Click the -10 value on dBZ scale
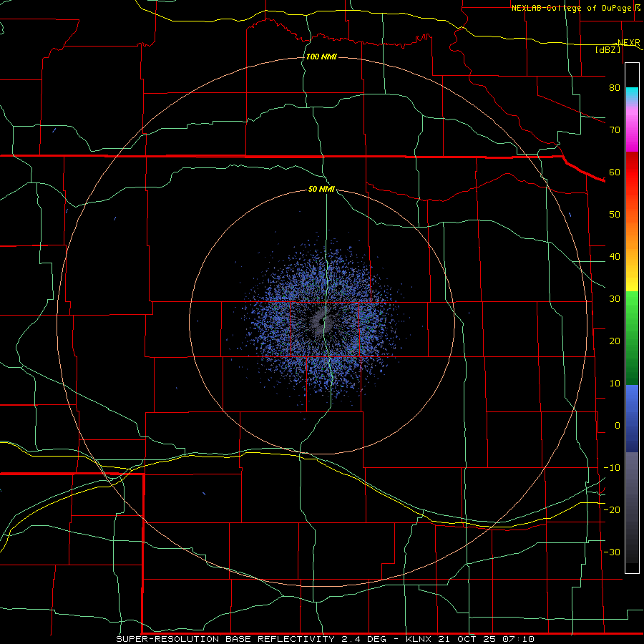 [612, 468]
